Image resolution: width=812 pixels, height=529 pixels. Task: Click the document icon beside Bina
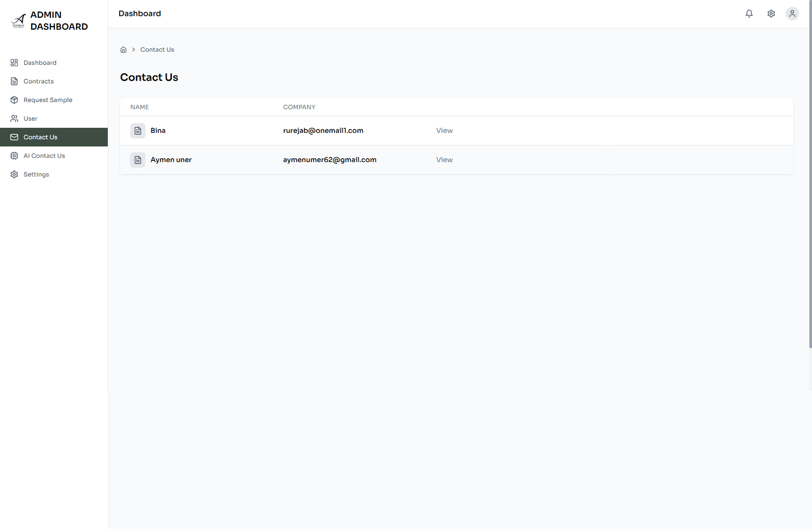click(138, 131)
